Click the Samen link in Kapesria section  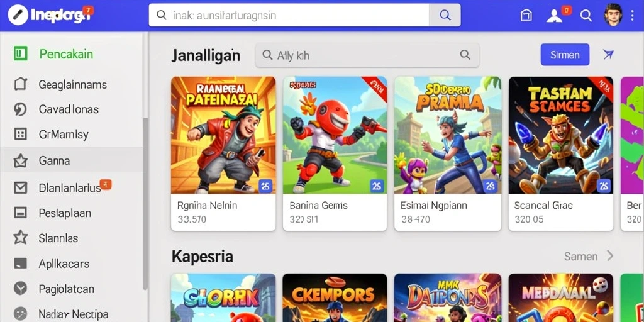pyautogui.click(x=580, y=257)
